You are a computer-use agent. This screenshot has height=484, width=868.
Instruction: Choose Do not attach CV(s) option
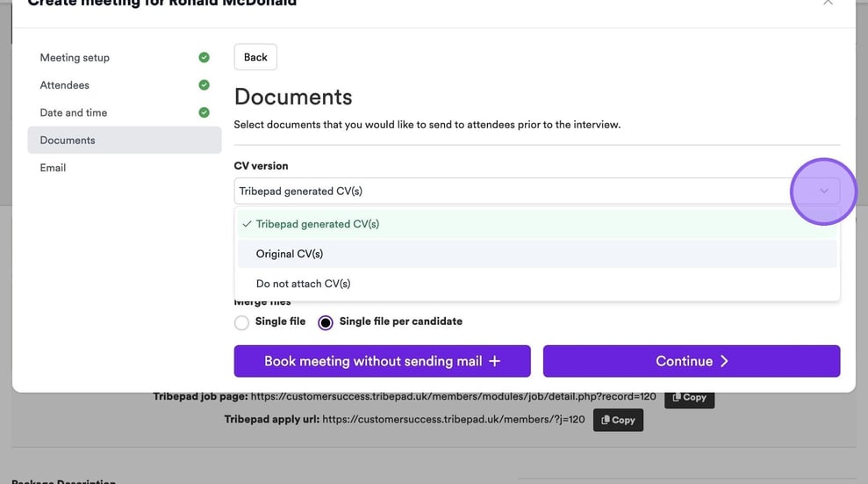pos(303,284)
